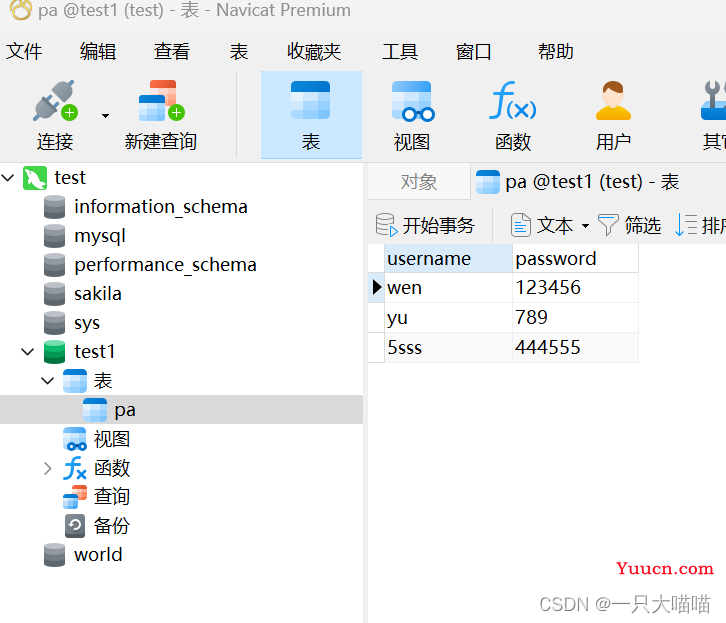Image resolution: width=726 pixels, height=623 pixels.
Task: Switch to the pa @test1 (test) table tab
Action: (577, 182)
